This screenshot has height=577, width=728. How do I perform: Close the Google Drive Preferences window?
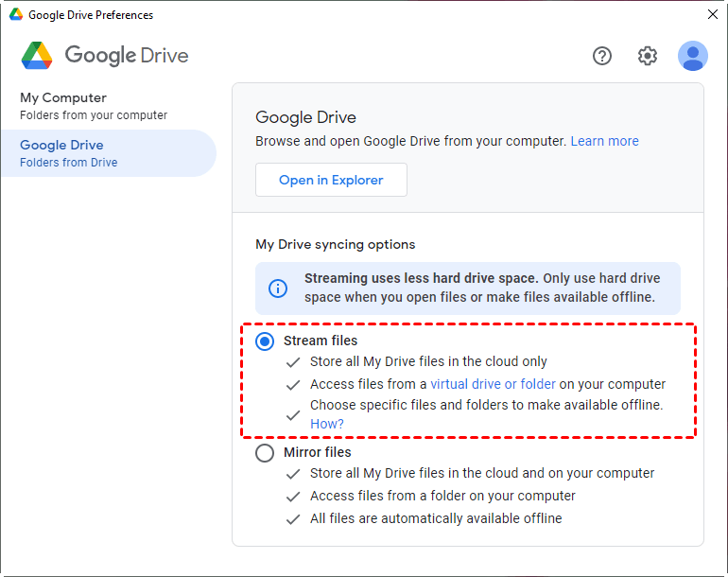point(712,14)
